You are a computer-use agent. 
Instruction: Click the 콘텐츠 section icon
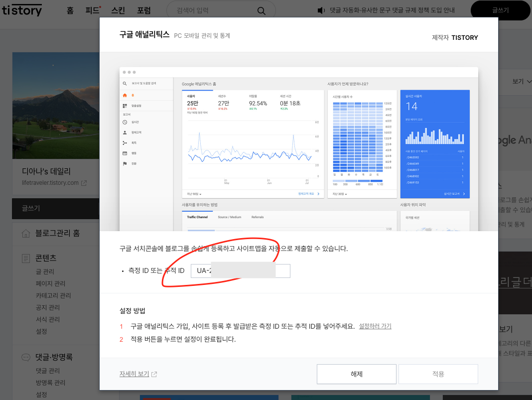(26, 259)
